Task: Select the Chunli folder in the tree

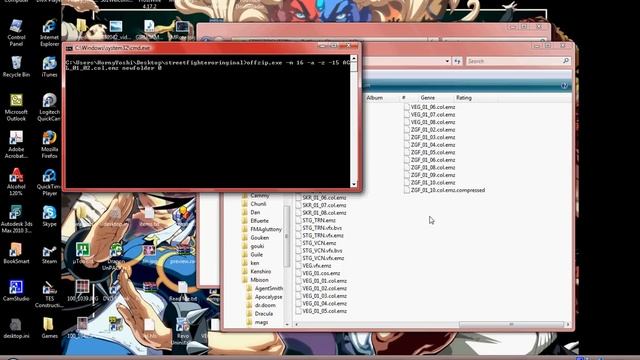Action: (258, 204)
